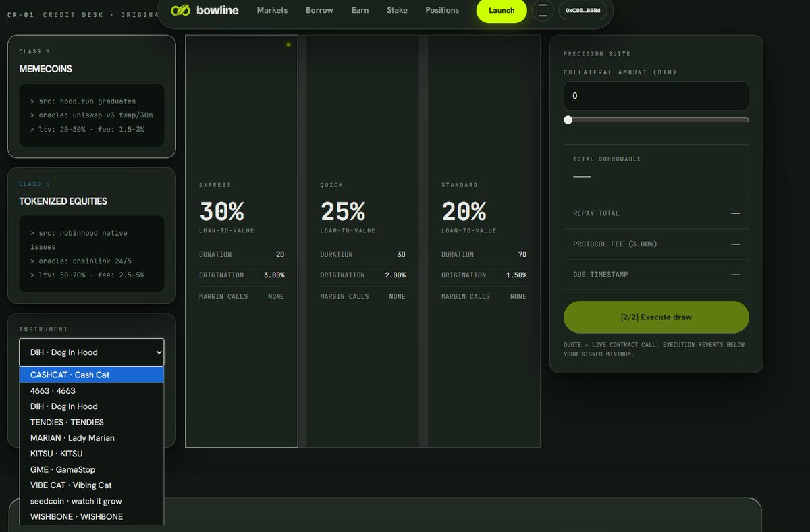810x532 pixels.
Task: Pick TENDIES · TENDIES option
Action: [91, 422]
